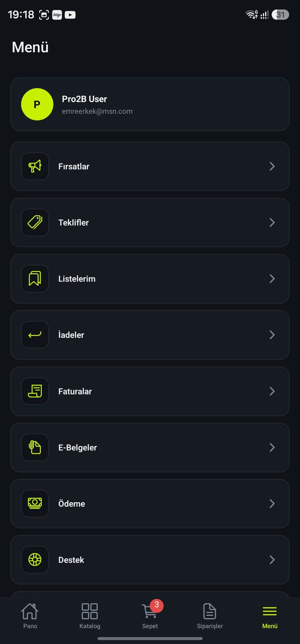Viewport: 300px width, 644px height.
Task: Open the Ödeme menu entry label
Action: click(x=72, y=504)
